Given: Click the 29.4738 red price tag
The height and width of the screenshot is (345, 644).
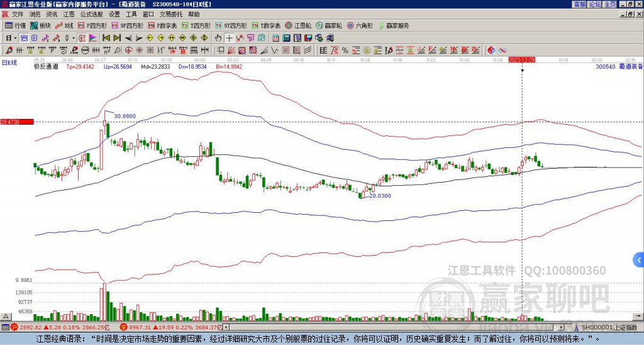Looking at the screenshot, I should [x=16, y=122].
